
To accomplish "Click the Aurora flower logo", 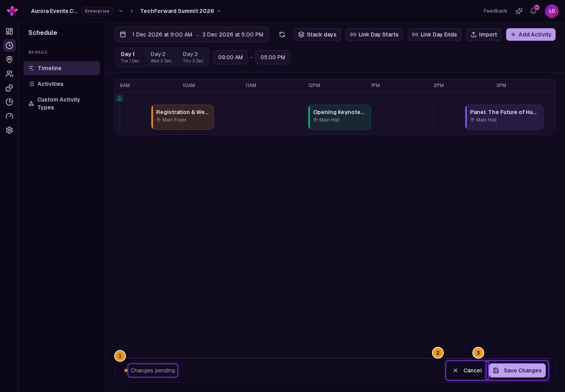I will 12,11.
